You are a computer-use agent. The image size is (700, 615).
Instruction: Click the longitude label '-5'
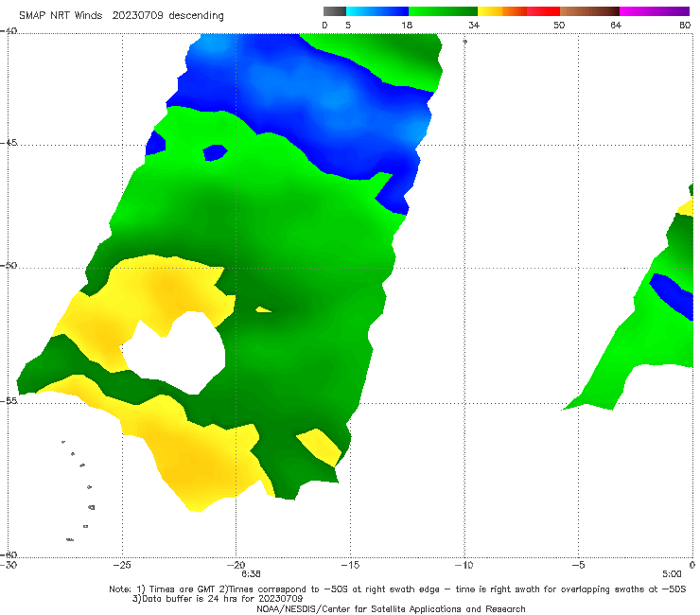[x=578, y=565]
